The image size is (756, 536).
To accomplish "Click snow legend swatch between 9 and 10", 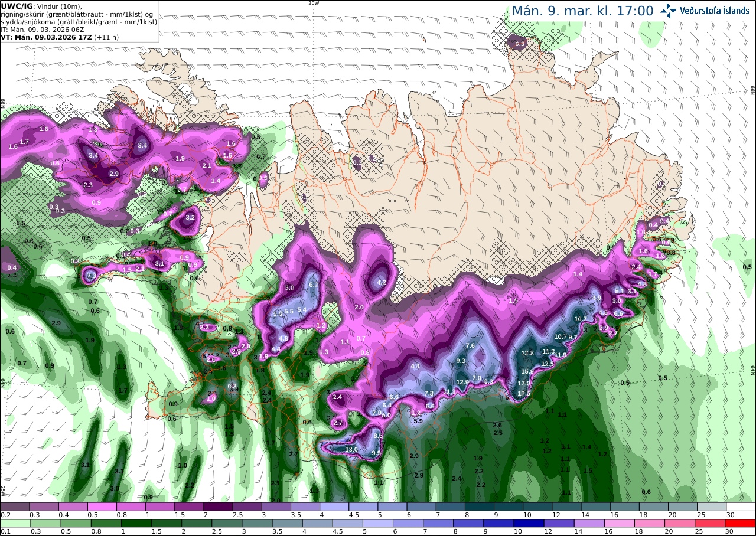I will click(509, 506).
